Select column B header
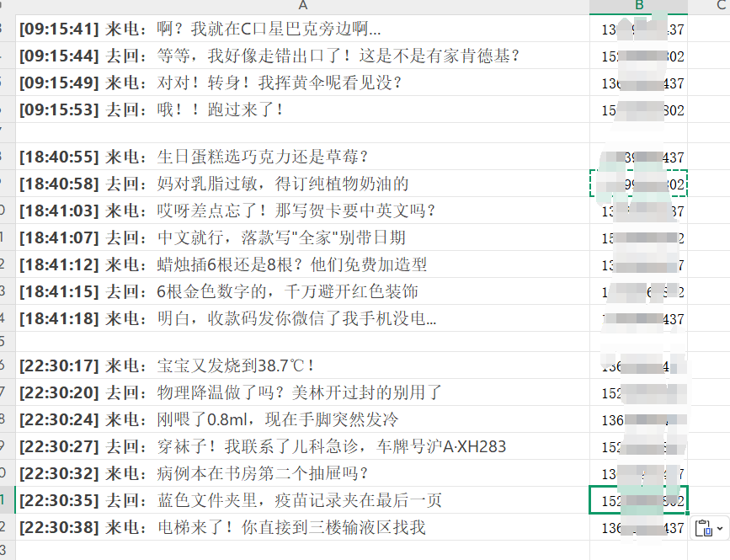The width and height of the screenshot is (730, 560). tap(638, 6)
